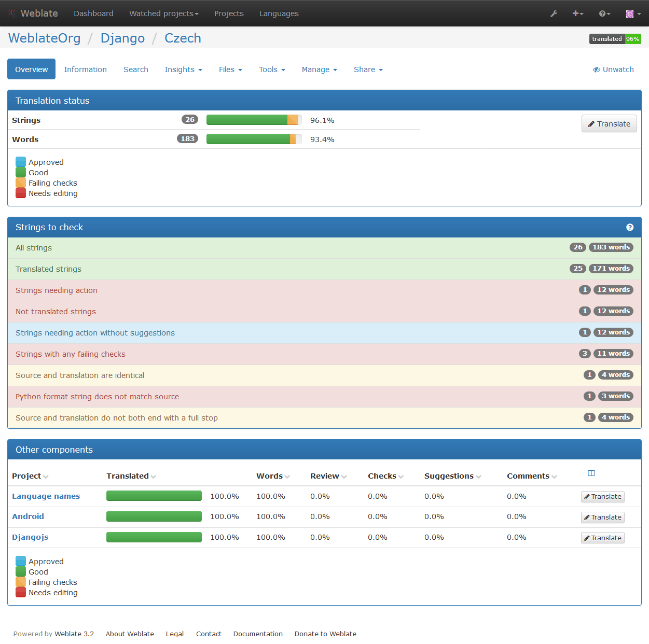Translate the Djangojs component
The width and height of the screenshot is (649, 644).
[x=602, y=538]
